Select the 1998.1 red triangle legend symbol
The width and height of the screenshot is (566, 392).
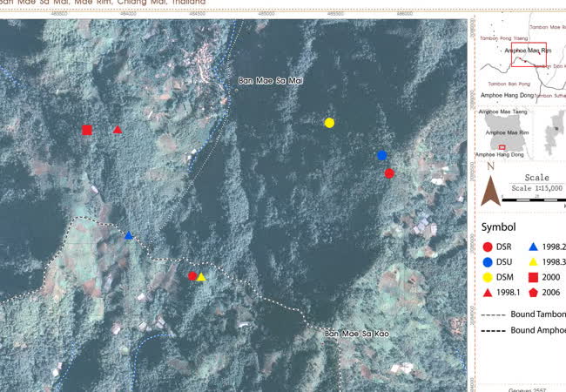coord(488,293)
